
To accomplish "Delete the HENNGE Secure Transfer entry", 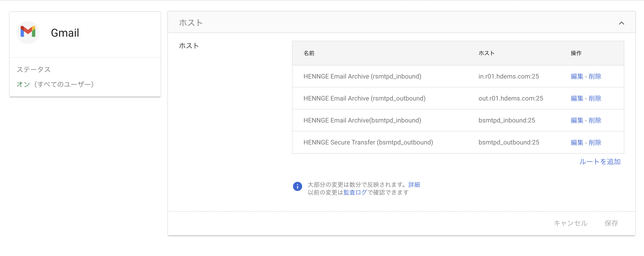I will pyautogui.click(x=595, y=142).
